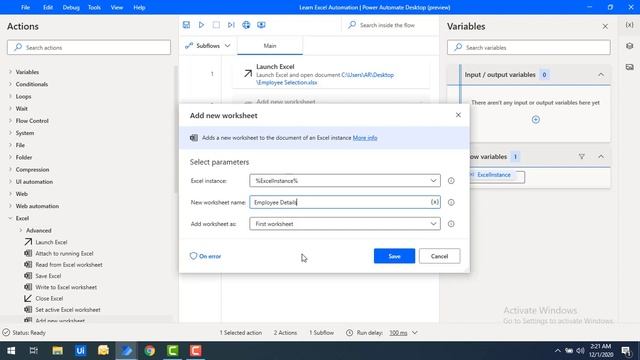Screen dimensions: 640x360
Task: Switch to Power Automate Desktop taskbar icon
Action: (127, 351)
